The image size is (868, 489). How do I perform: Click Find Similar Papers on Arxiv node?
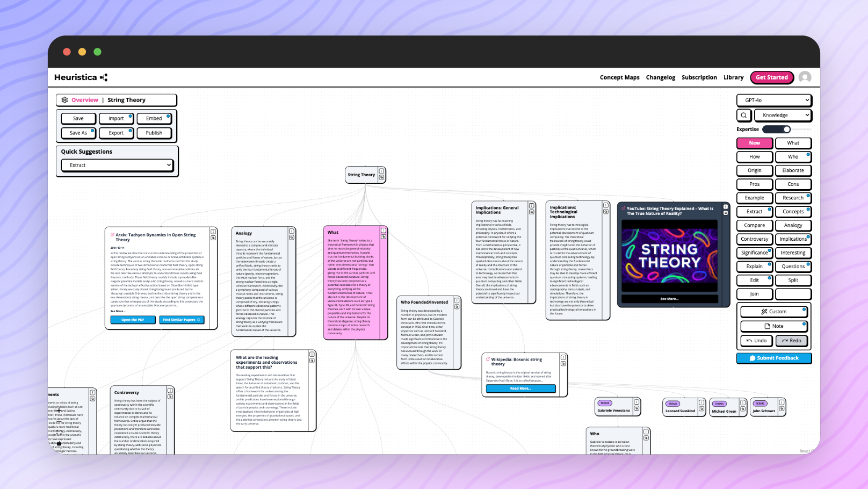(x=182, y=320)
